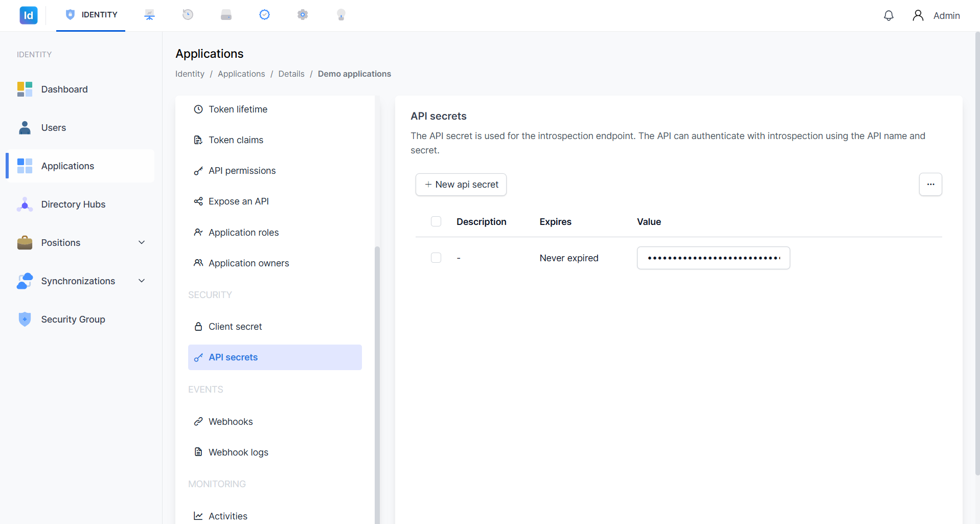The height and width of the screenshot is (524, 980).
Task: Click the Applications breadcrumb link
Action: coord(241,74)
